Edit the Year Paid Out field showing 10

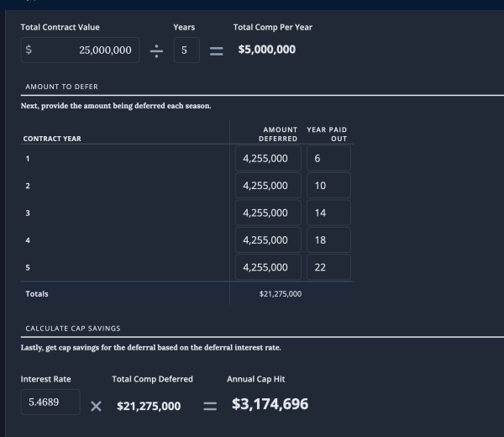(x=328, y=185)
